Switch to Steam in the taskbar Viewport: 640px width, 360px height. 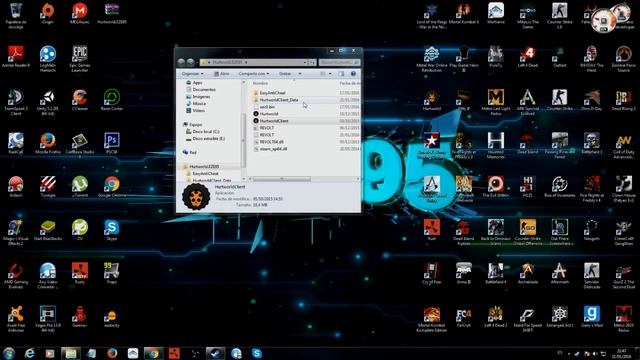215,353
